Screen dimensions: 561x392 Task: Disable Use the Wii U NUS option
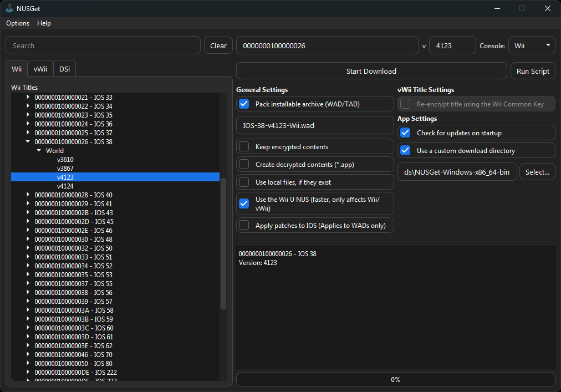point(244,203)
